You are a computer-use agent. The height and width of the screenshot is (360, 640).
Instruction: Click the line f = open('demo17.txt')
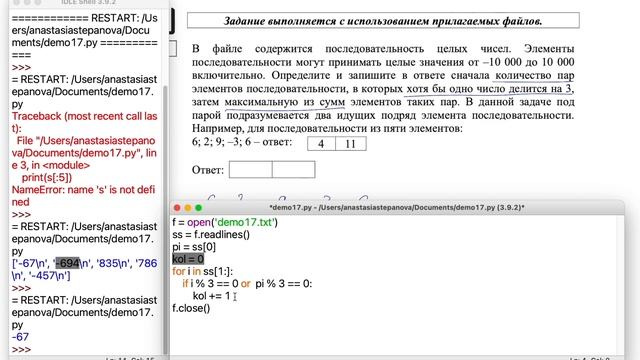coord(225,222)
